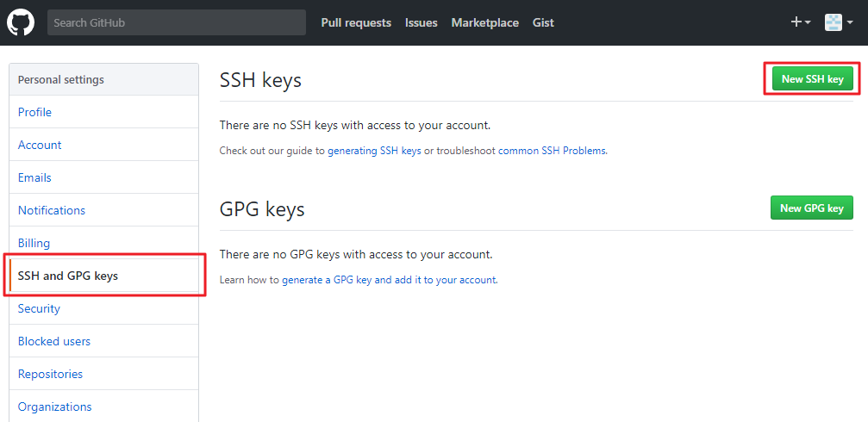Viewport: 868px width, 422px height.
Task: Open Marketplace from the top navigation
Action: [485, 22]
